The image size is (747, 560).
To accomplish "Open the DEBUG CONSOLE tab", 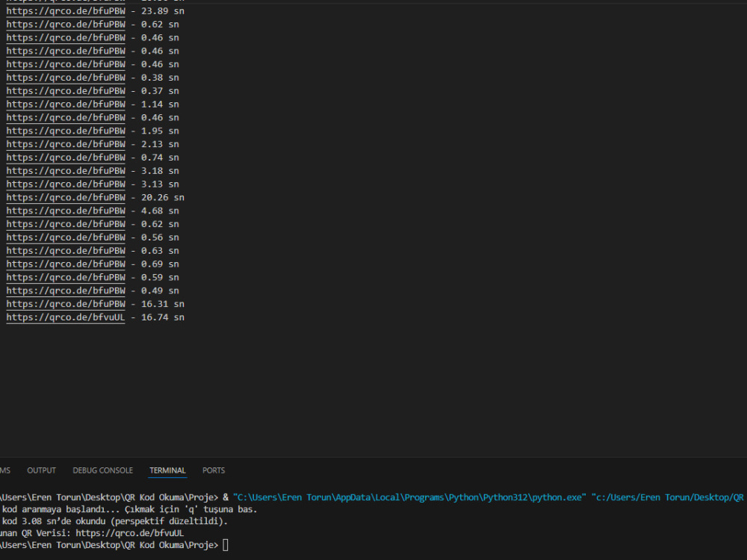I will (x=103, y=470).
